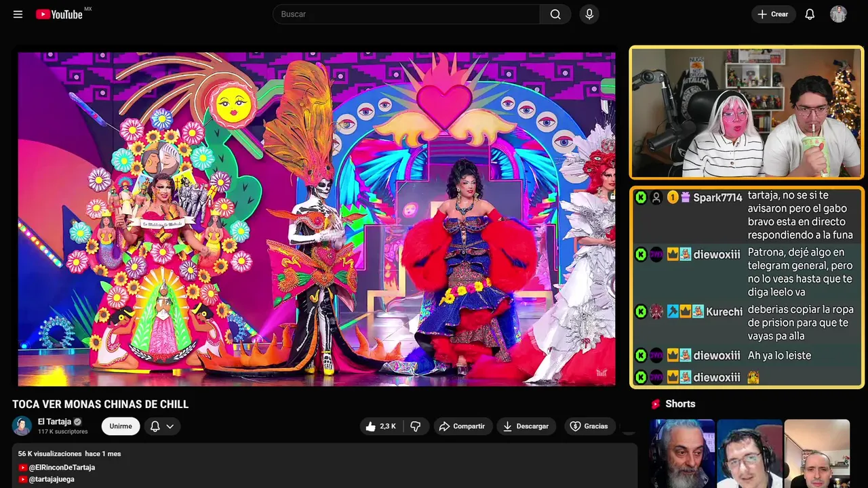Click Kurechi username in chat
This screenshot has height=488, width=868.
pos(724,312)
